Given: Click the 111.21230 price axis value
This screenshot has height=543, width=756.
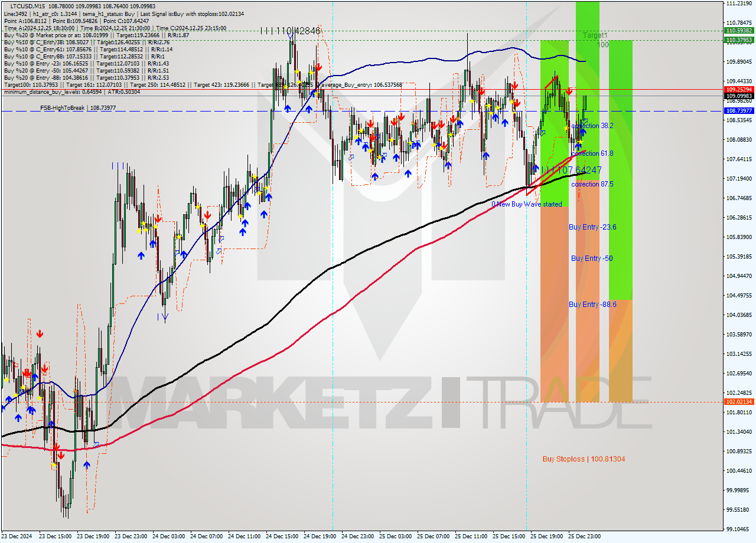Looking at the screenshot, I should pyautogui.click(x=739, y=3).
